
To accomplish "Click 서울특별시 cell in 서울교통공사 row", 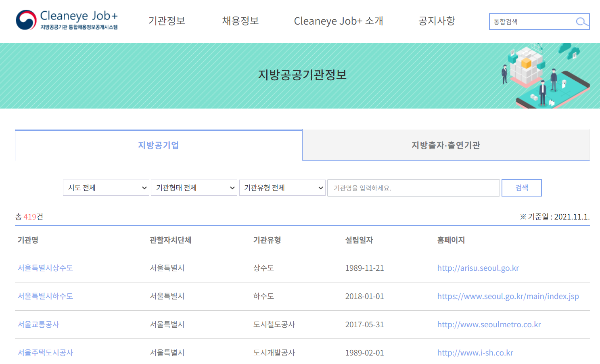I will pyautogui.click(x=167, y=324).
